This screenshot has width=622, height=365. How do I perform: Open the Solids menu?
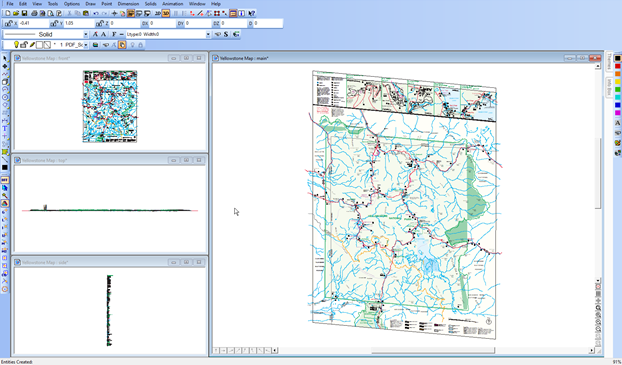[x=150, y=4]
